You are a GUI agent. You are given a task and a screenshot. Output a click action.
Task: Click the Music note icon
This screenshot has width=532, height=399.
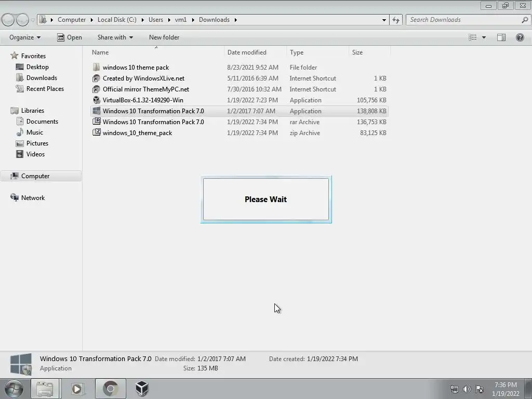pos(20,132)
